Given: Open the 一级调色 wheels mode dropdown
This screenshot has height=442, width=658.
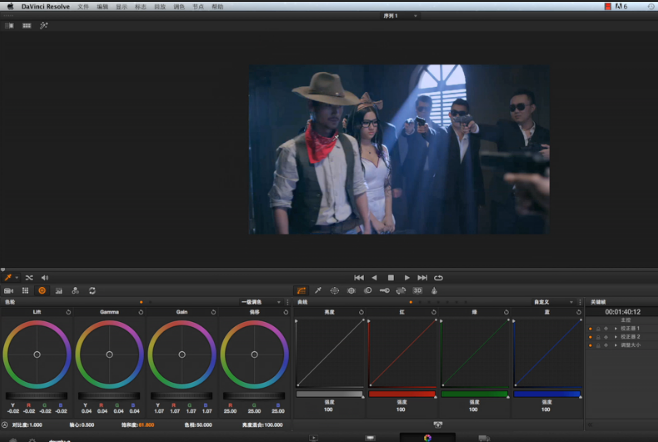Looking at the screenshot, I should 261,302.
